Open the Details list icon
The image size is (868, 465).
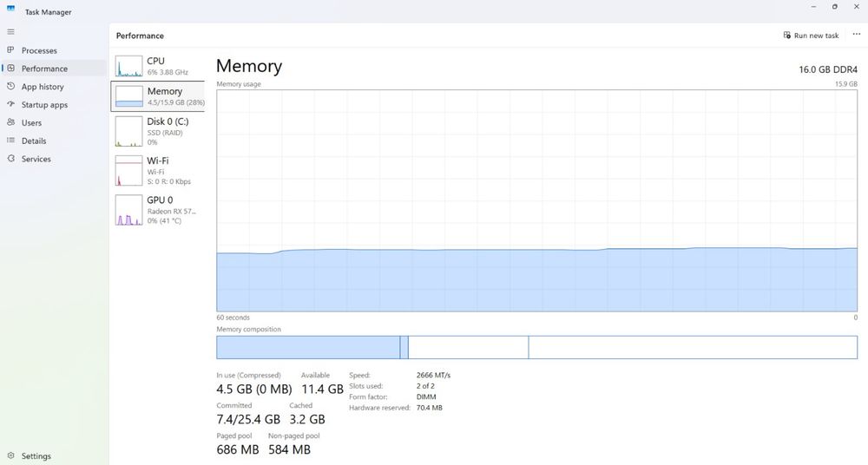tap(10, 141)
